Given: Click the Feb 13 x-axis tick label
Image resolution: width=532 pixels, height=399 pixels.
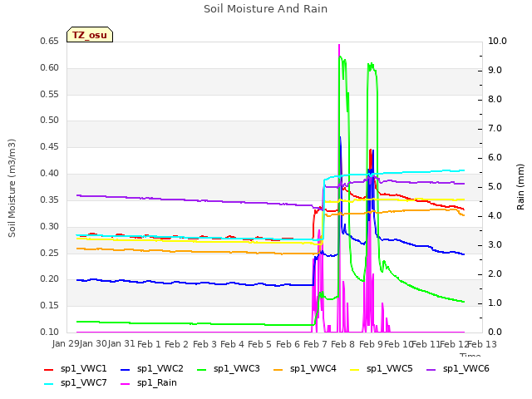Looking at the screenshot, I should [482, 344].
